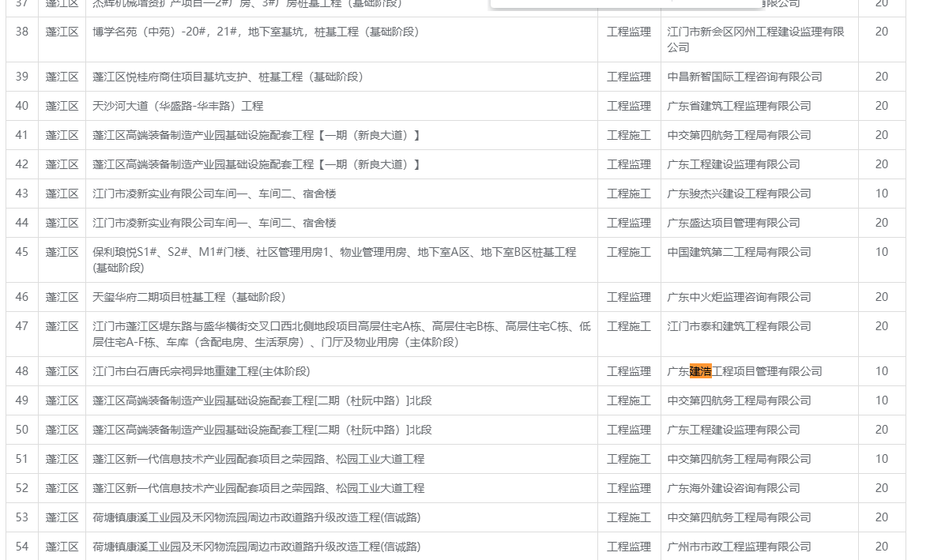This screenshot has width=930, height=560.
Task: Click the highlighted 建浩 search match
Action: point(701,371)
